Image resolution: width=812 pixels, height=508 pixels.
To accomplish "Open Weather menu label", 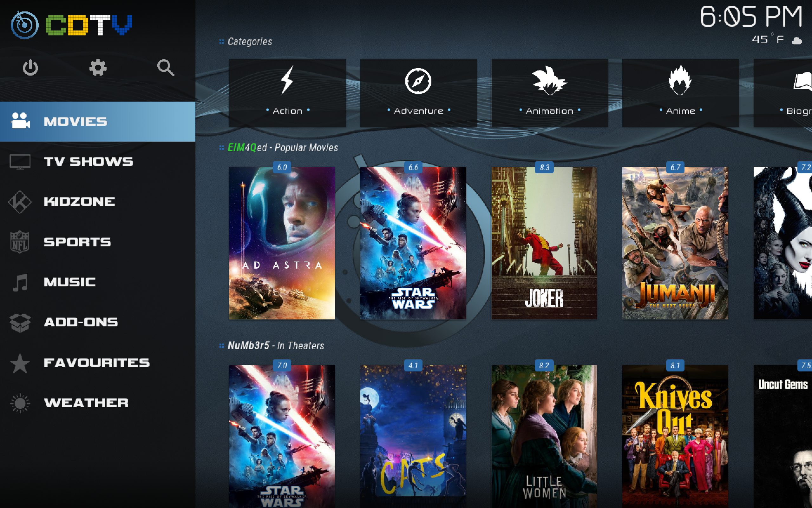I will [x=86, y=403].
